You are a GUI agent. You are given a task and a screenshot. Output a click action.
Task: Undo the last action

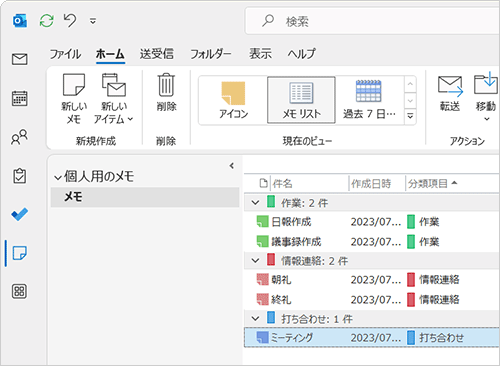tap(70, 21)
